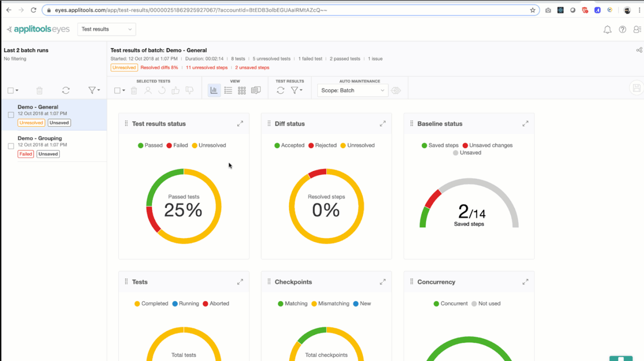This screenshot has width=644, height=361.
Task: Grab the Concurrency widget drag handle
Action: 411,282
